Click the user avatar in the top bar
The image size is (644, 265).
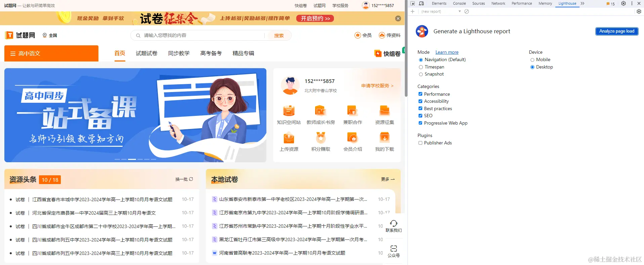point(366,5)
